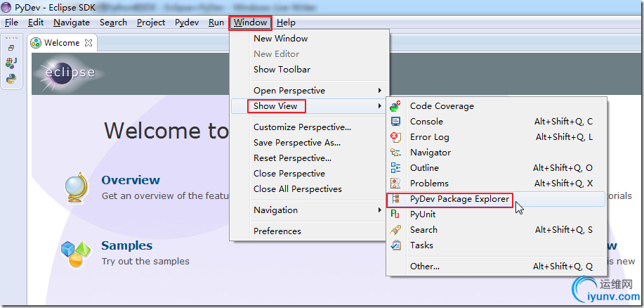
Task: Switch to the Welcome tab
Action: click(x=62, y=43)
